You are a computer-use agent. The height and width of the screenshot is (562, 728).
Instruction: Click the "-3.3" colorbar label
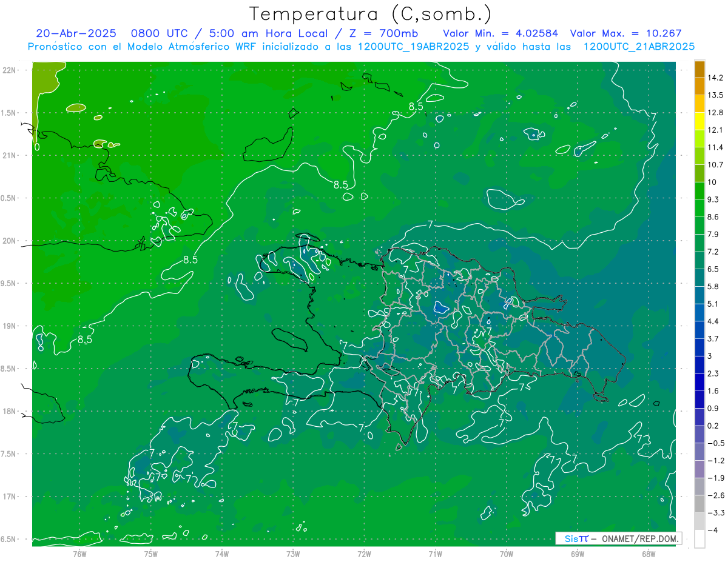click(x=716, y=513)
